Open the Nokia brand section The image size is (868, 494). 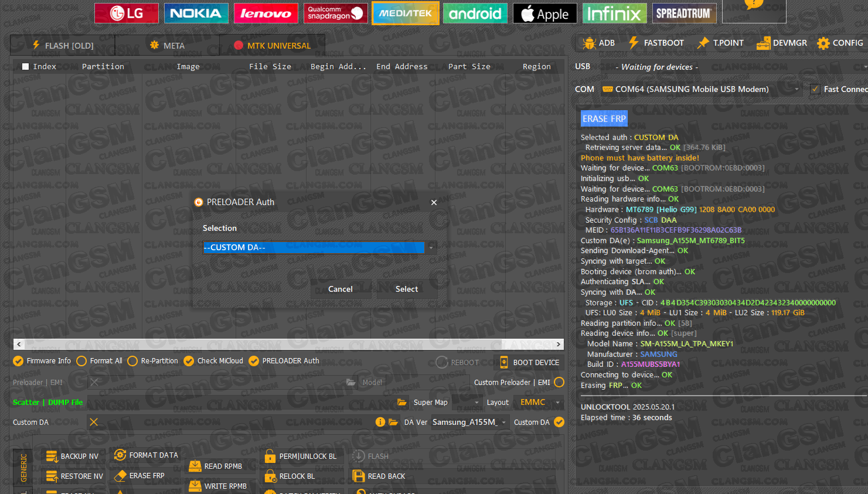(196, 13)
